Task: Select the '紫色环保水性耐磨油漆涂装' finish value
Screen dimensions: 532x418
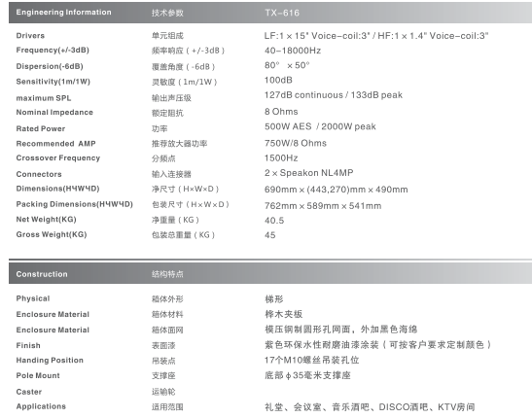Action: coord(322,345)
